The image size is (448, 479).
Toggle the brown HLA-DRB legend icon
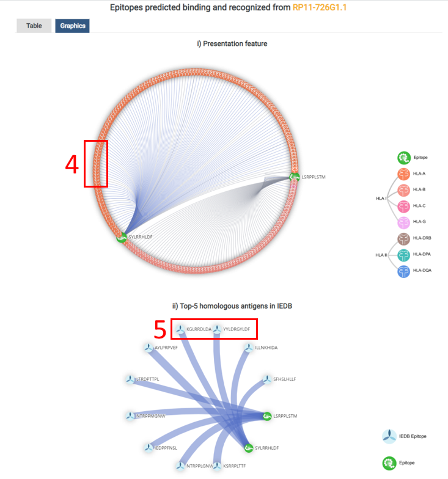tap(403, 238)
